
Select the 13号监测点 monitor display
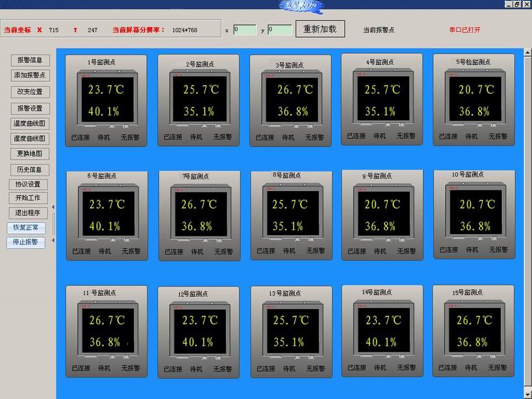pyautogui.click(x=293, y=331)
